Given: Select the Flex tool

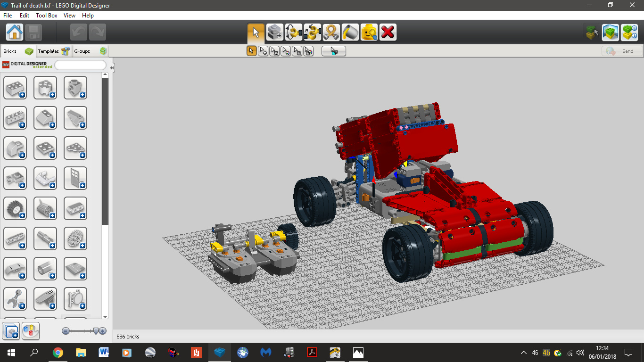Looking at the screenshot, I should pyautogui.click(x=331, y=32).
